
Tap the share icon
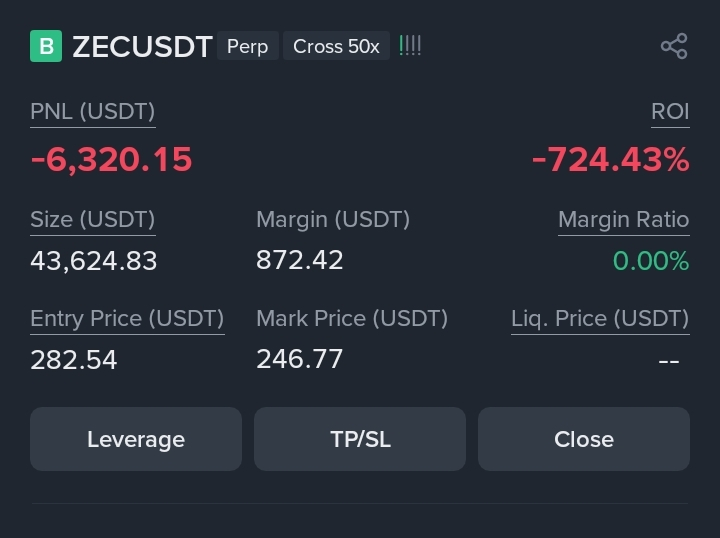tap(674, 46)
